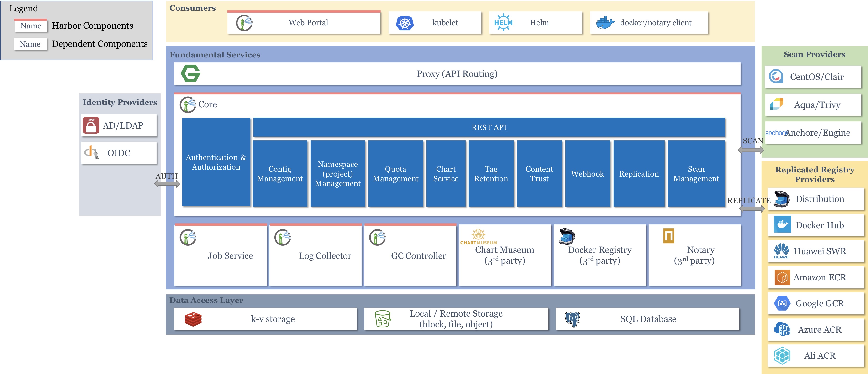The image size is (868, 374).
Task: Click the AUTH double-headed arrow
Action: [167, 184]
